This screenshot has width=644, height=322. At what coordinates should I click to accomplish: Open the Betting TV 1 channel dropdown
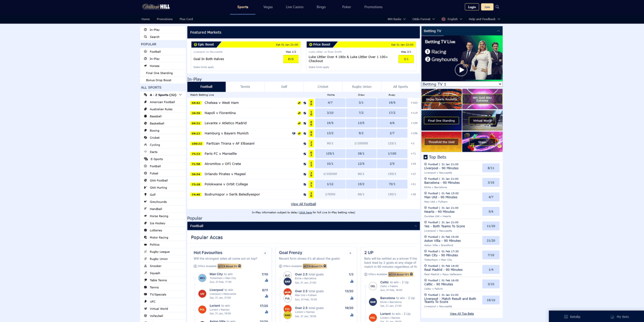[x=461, y=84]
